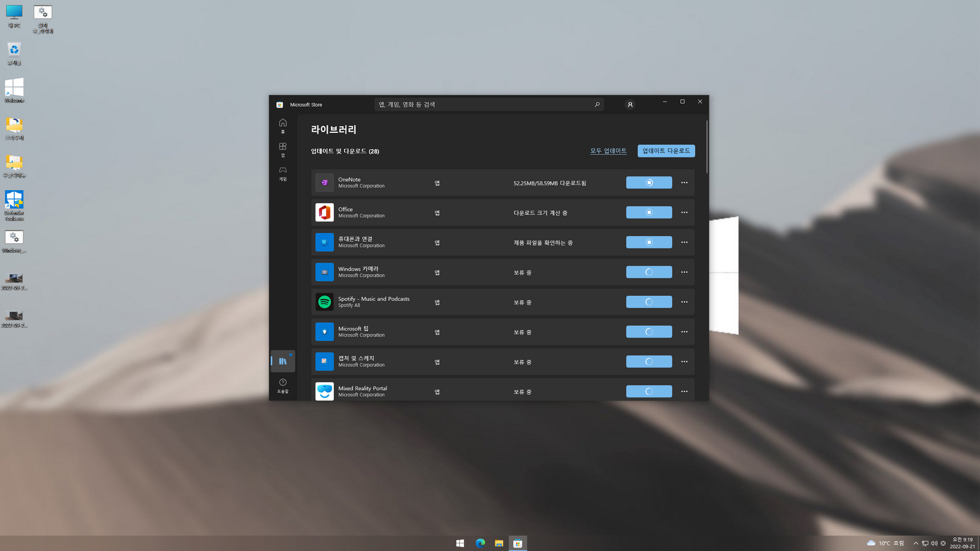
Task: Click the Store window vertical scrollbar
Action: click(x=707, y=146)
